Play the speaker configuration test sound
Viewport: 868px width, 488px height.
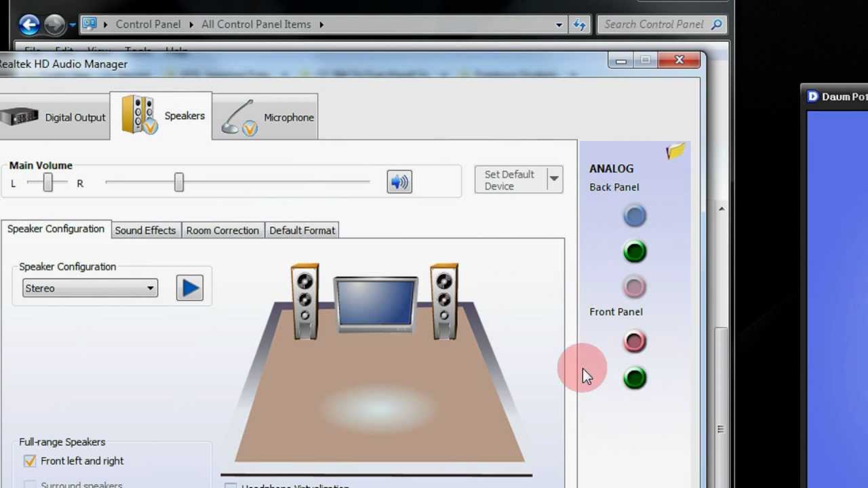click(190, 288)
